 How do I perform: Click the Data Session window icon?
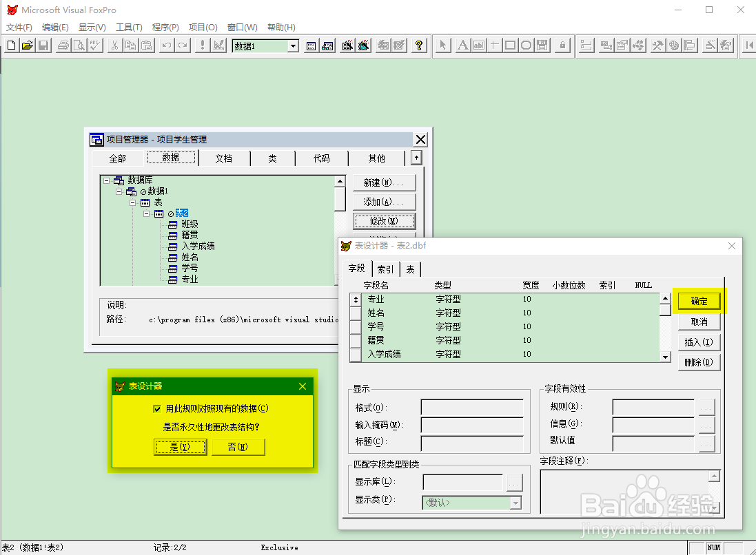327,45
